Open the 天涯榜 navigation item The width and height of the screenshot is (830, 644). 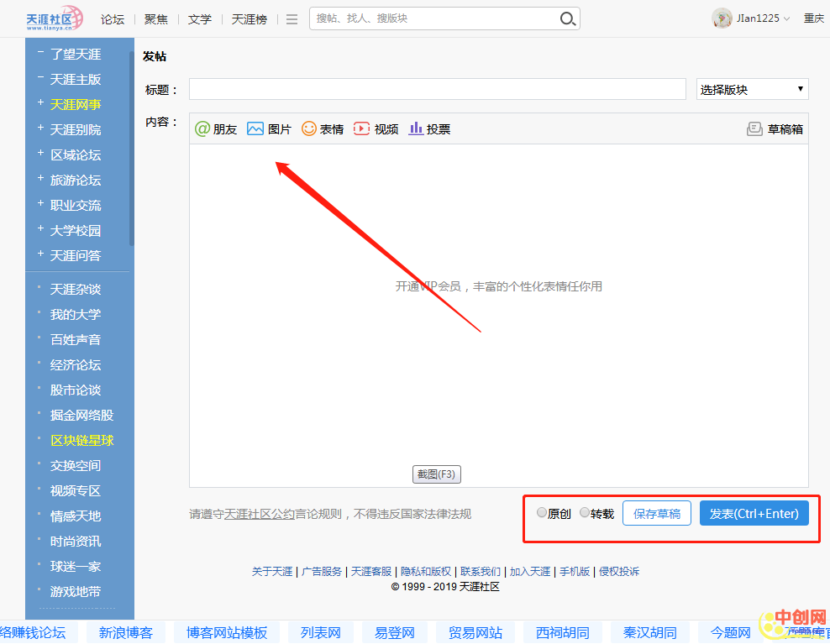click(250, 19)
